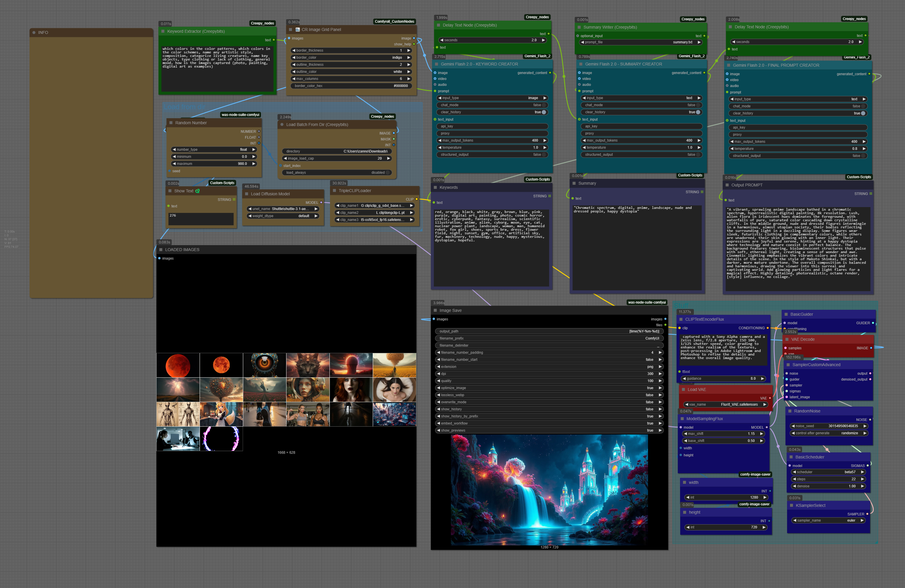Click the red moon thumbnail in LOADED IMAGES

pyautogui.click(x=178, y=365)
